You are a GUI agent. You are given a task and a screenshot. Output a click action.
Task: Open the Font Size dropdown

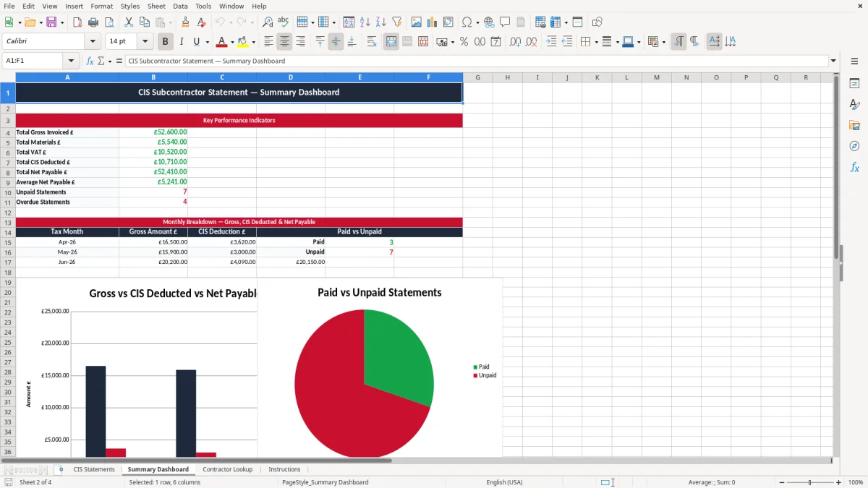(x=145, y=42)
